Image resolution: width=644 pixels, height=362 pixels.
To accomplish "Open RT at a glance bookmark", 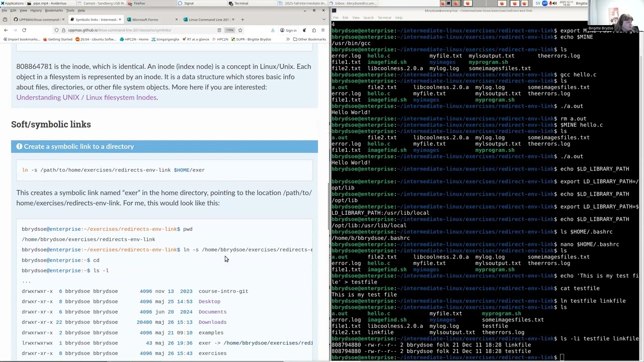I will click(196, 39).
